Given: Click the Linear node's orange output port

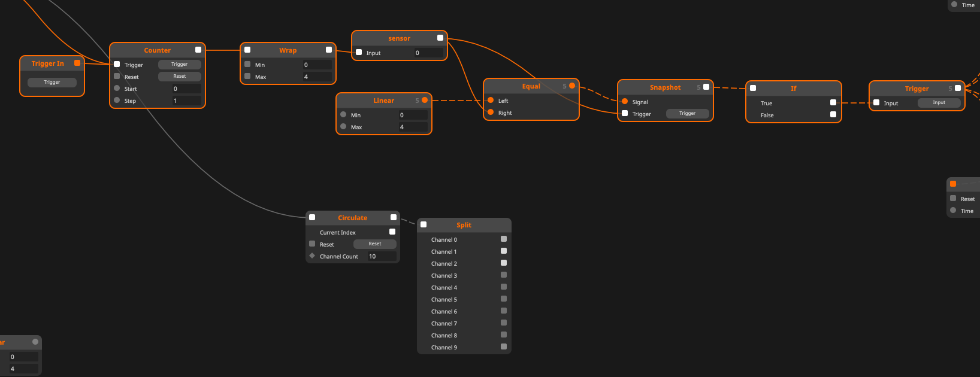Looking at the screenshot, I should pyautogui.click(x=425, y=101).
